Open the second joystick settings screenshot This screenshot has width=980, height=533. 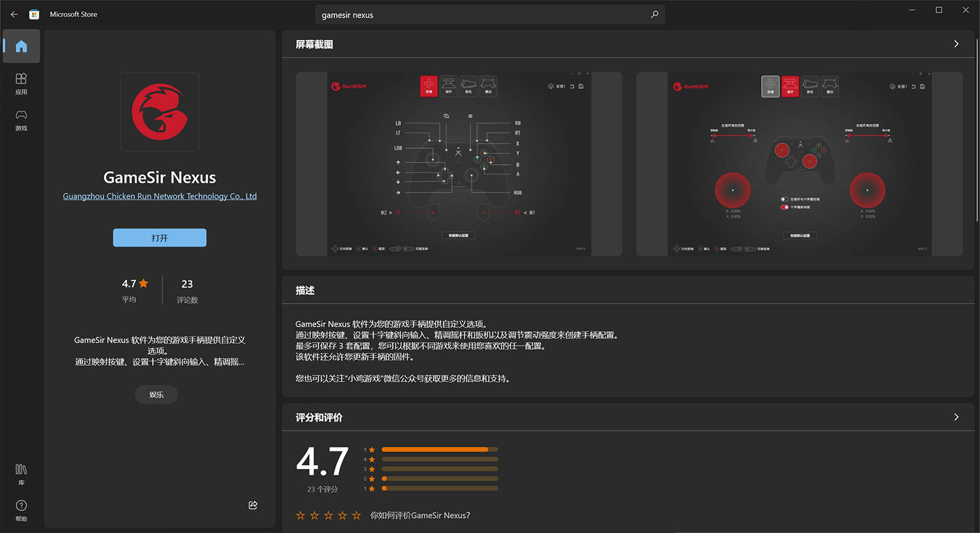point(799,163)
